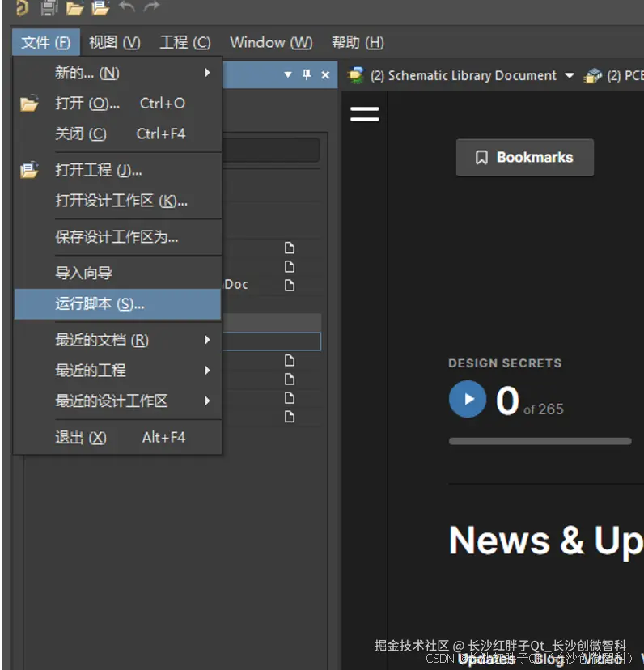644x670 pixels.
Task: Select 打开设计工作区 (K)... menu entry
Action: (117, 201)
